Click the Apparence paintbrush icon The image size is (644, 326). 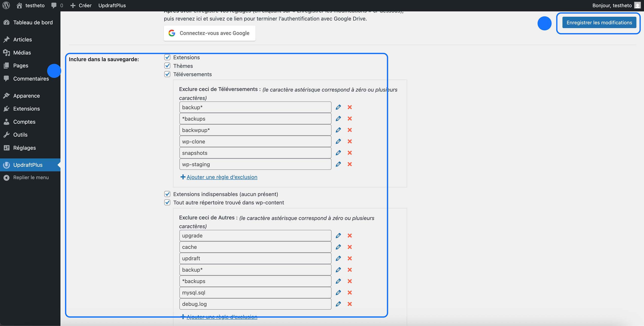click(7, 95)
